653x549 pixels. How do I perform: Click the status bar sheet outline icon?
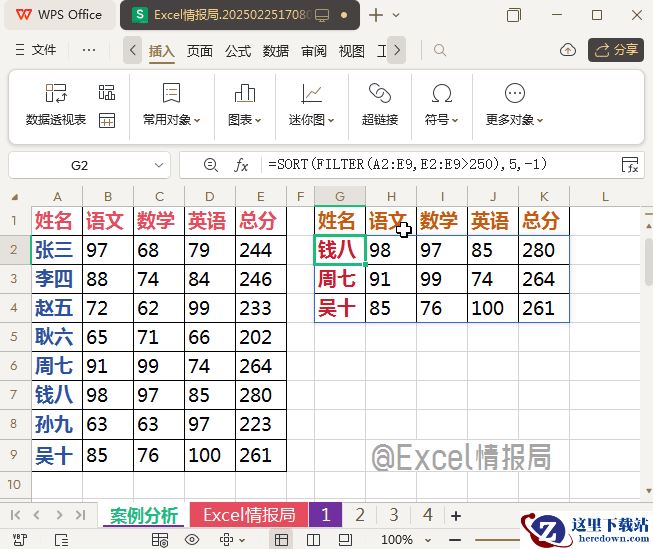61,540
